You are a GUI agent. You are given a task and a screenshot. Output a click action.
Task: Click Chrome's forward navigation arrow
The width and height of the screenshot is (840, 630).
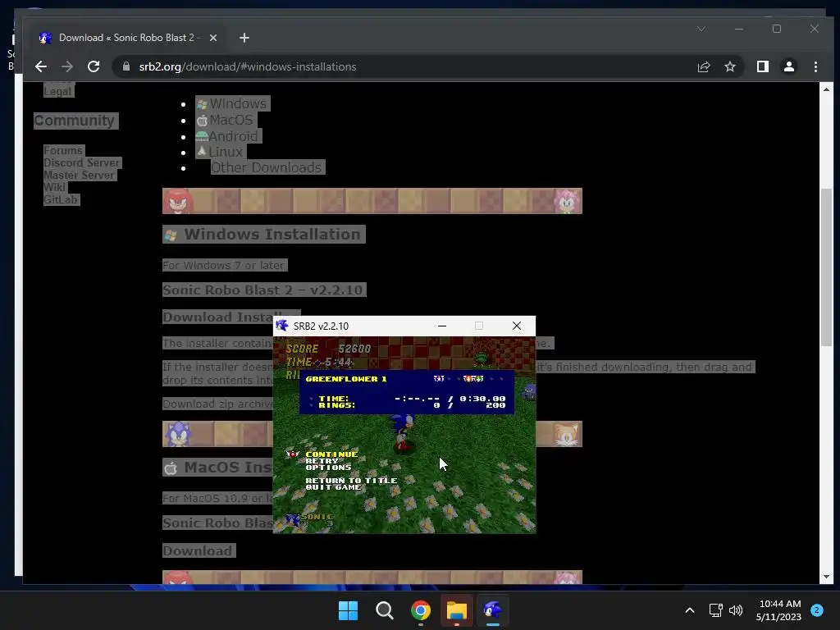click(x=67, y=66)
